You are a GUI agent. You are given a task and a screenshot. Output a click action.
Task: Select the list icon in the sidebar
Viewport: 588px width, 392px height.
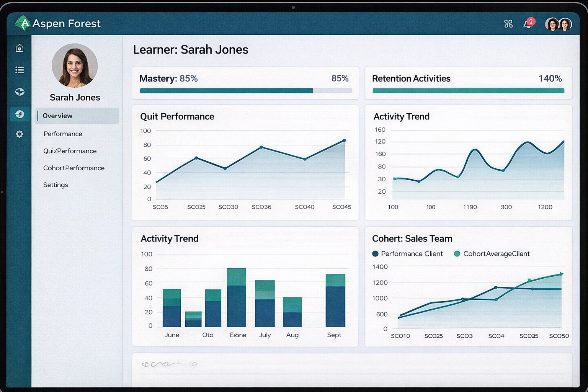pyautogui.click(x=20, y=70)
